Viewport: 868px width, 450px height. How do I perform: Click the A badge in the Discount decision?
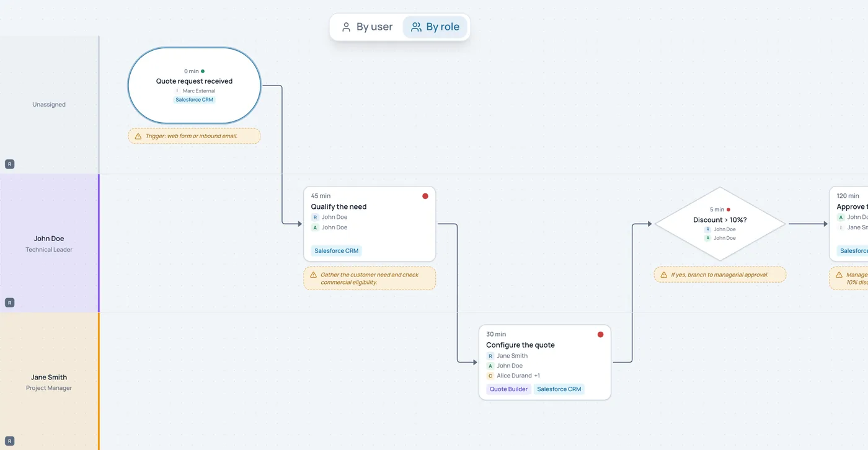(x=707, y=238)
